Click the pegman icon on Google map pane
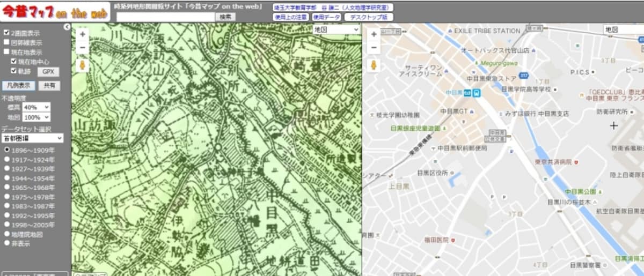The height and width of the screenshot is (276, 644). click(374, 65)
